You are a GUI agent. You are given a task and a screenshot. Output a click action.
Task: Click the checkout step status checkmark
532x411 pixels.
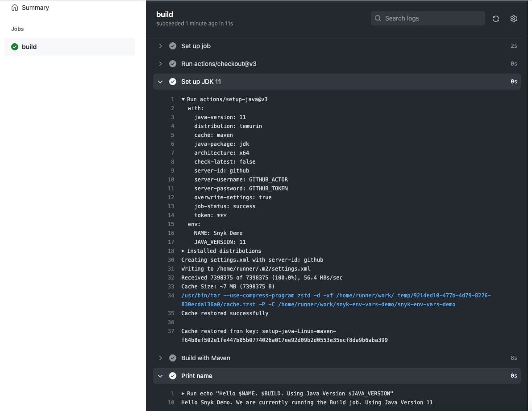[x=173, y=64]
